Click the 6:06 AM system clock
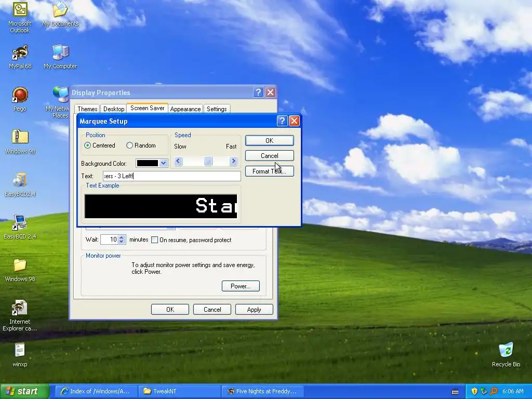Viewport: 532px width, 399px height. (513, 391)
